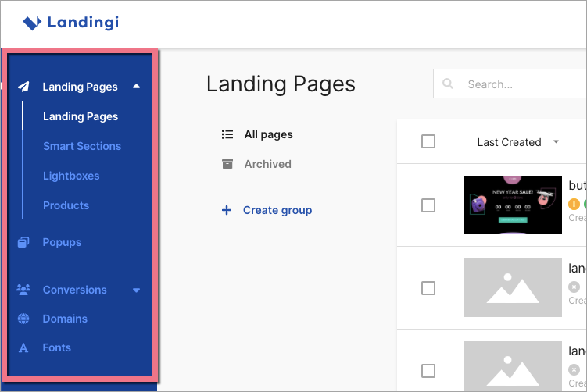Tick the checkbox for the third landing page row
The width and height of the screenshot is (587, 392).
pos(428,371)
